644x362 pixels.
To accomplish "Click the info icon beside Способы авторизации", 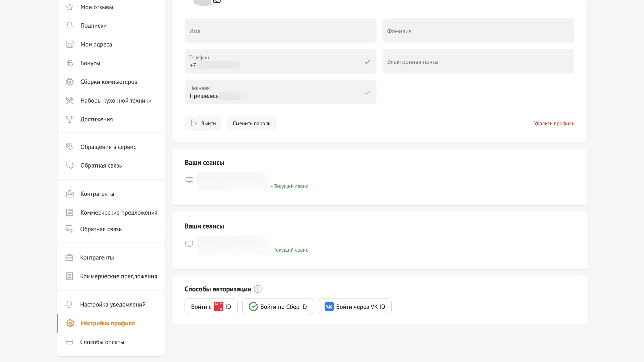I will [x=258, y=289].
